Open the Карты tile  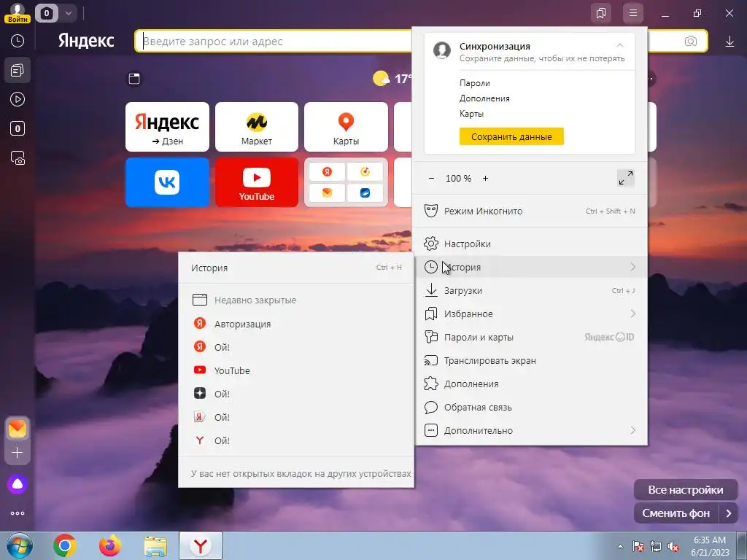click(346, 127)
